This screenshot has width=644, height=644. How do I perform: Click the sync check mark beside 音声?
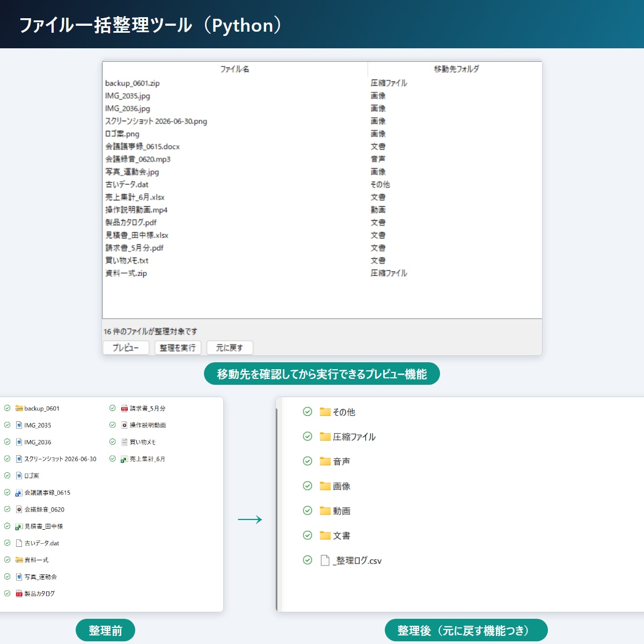pyautogui.click(x=308, y=461)
